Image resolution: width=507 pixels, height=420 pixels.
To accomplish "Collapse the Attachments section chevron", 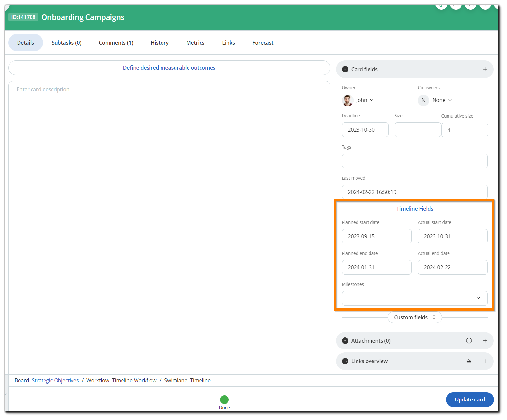I will coord(345,341).
